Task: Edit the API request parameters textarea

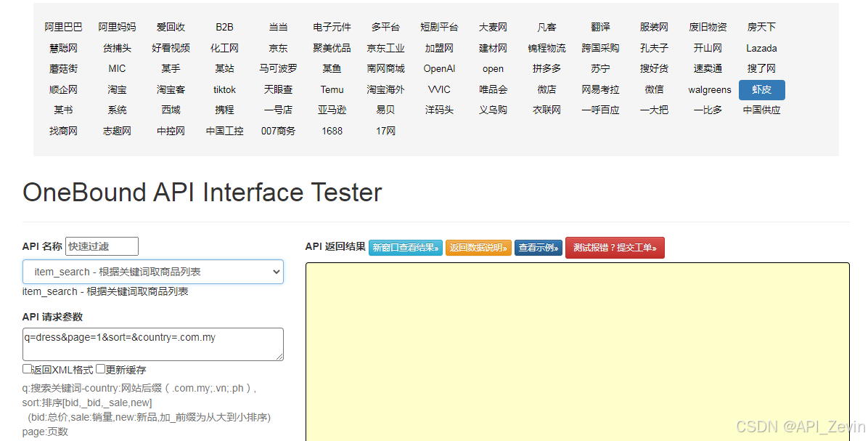Action: coord(153,344)
